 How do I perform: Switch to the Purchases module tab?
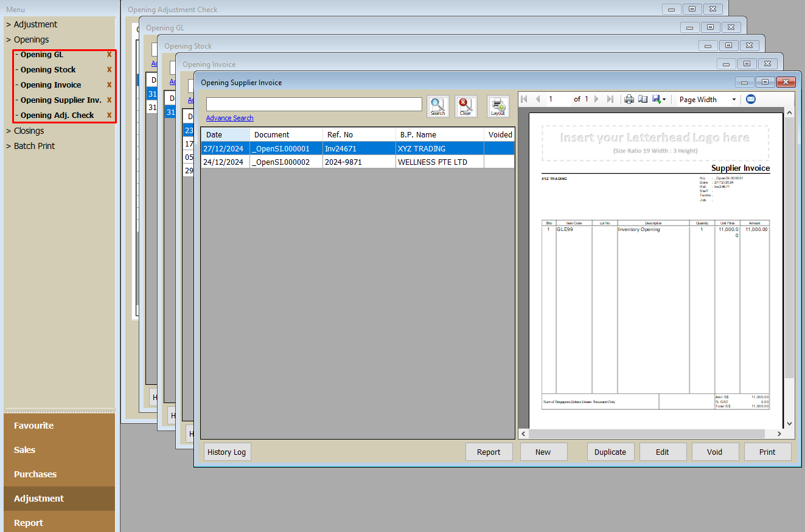(35, 474)
